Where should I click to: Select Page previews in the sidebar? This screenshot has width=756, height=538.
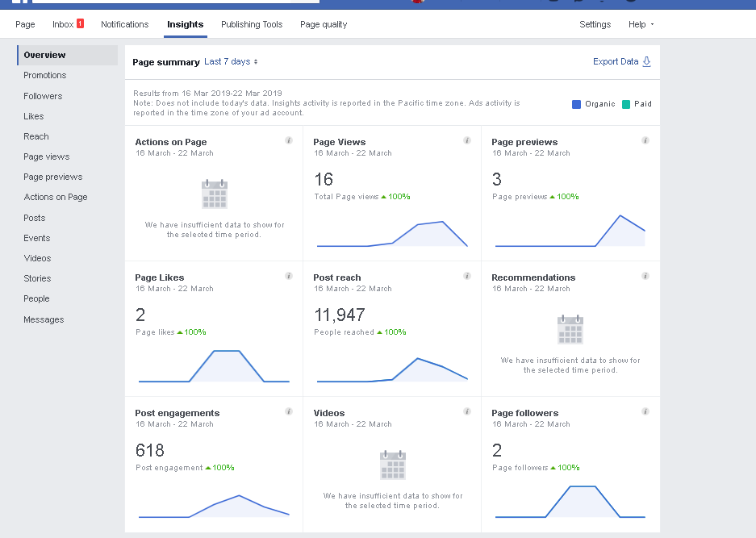[x=53, y=177]
